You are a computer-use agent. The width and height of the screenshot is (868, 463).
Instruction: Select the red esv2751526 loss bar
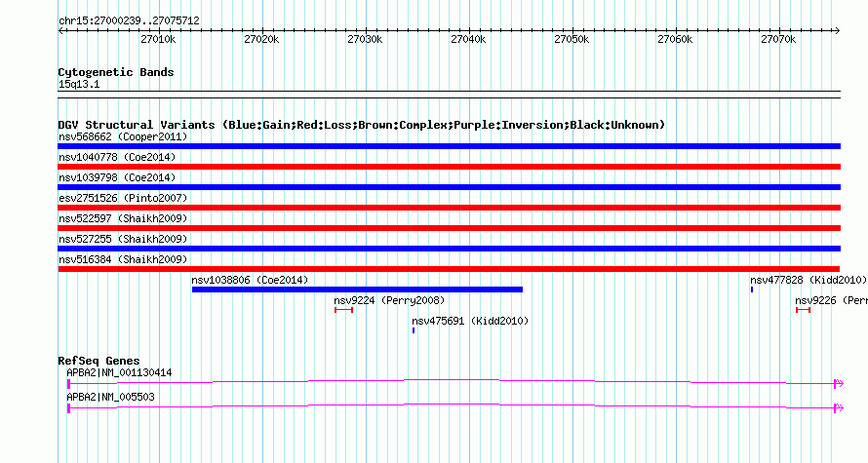(x=449, y=208)
